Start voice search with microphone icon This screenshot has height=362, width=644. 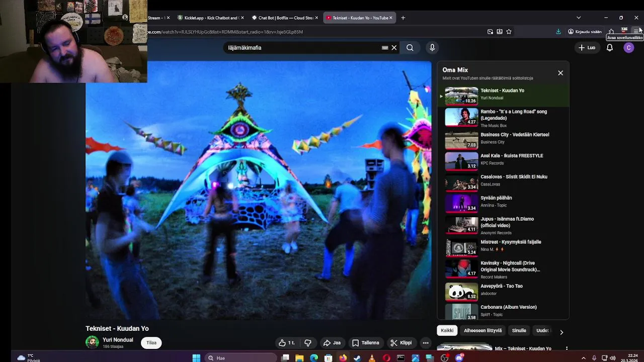point(432,48)
